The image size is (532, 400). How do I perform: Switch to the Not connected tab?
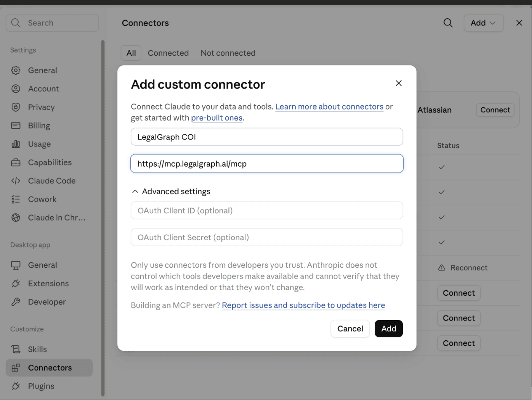(228, 53)
